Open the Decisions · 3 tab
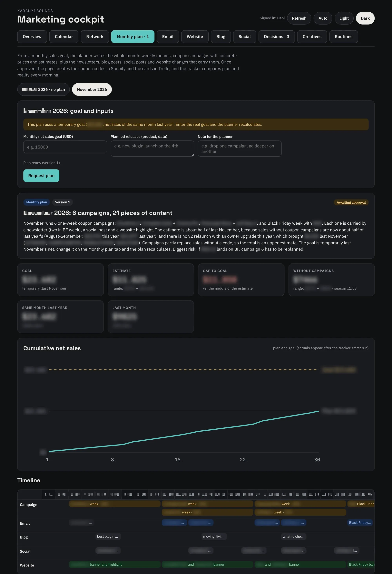The width and height of the screenshot is (392, 574). [277, 36]
